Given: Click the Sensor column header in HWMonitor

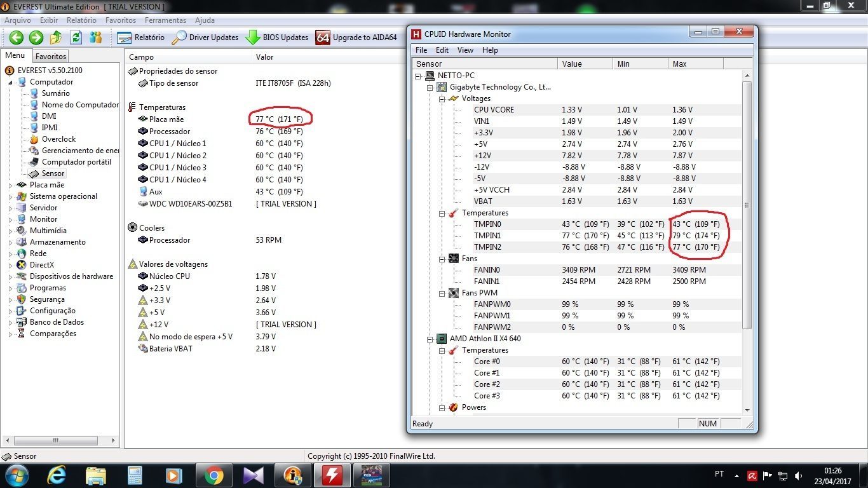Looking at the screenshot, I should click(x=485, y=64).
